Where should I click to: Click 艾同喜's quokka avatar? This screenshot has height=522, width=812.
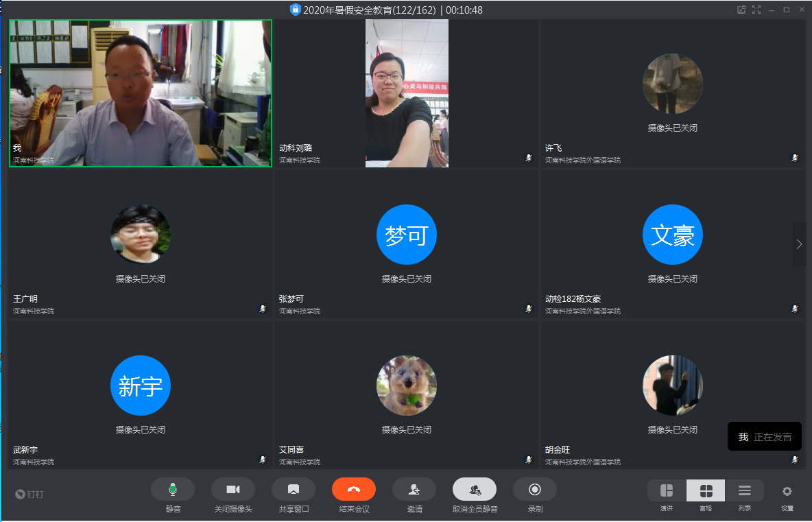tap(407, 385)
